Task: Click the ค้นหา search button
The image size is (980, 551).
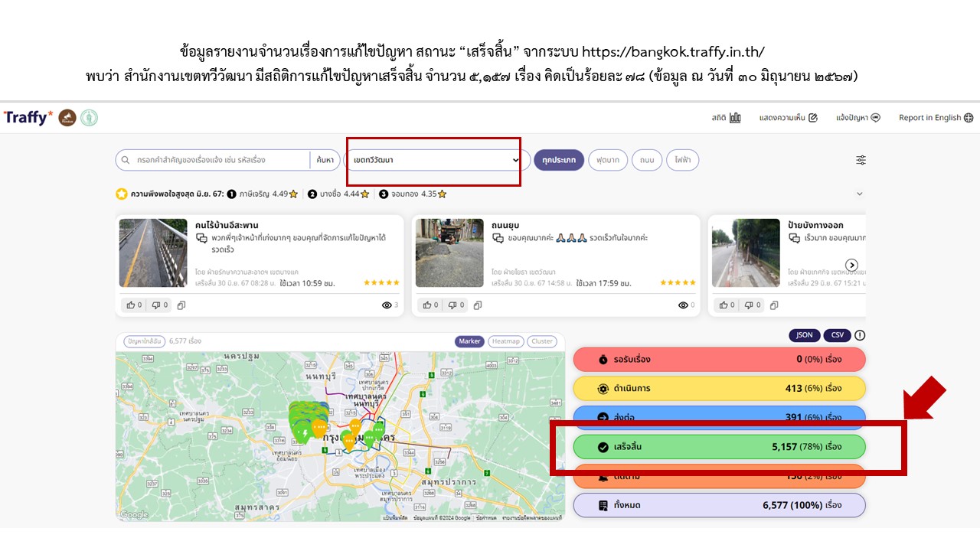Action: [325, 160]
